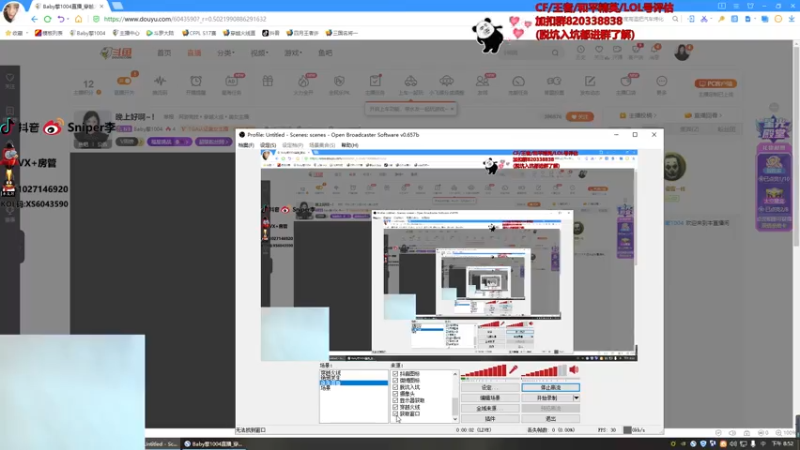
Task: Open the audio waveform icon on Douyu toolbar
Action: point(160,81)
